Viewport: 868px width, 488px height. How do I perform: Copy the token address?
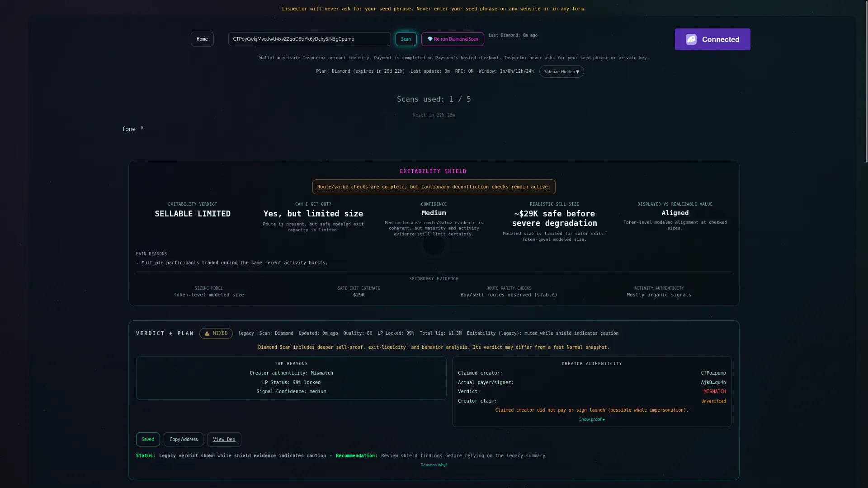pos(184,439)
